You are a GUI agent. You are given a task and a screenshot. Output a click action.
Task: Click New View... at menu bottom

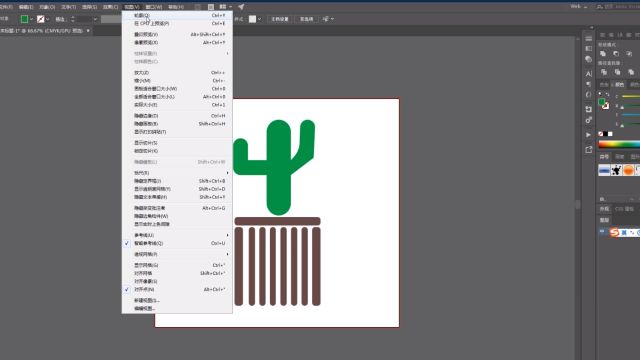point(177,300)
